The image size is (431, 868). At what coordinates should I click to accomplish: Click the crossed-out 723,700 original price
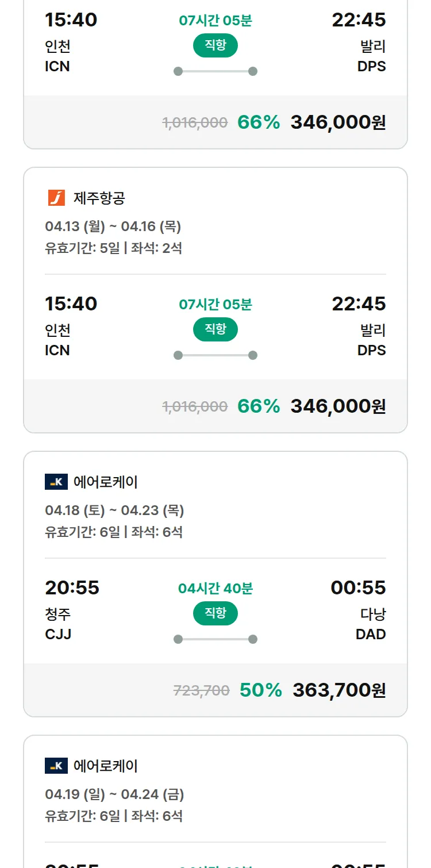201,690
